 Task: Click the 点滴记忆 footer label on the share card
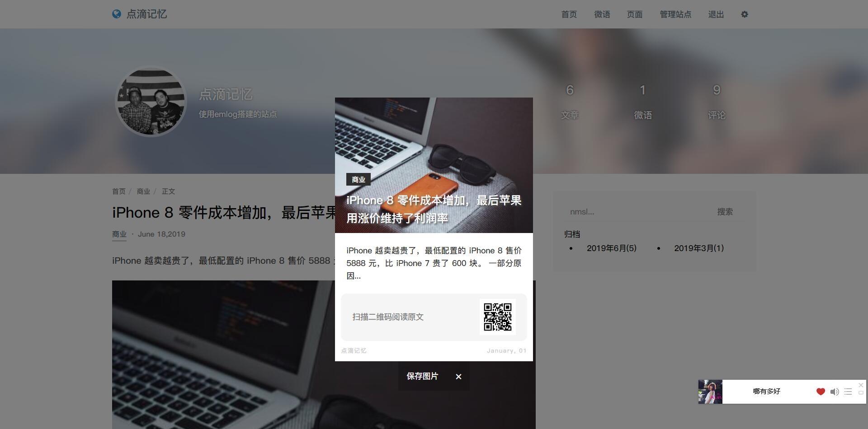(x=354, y=351)
